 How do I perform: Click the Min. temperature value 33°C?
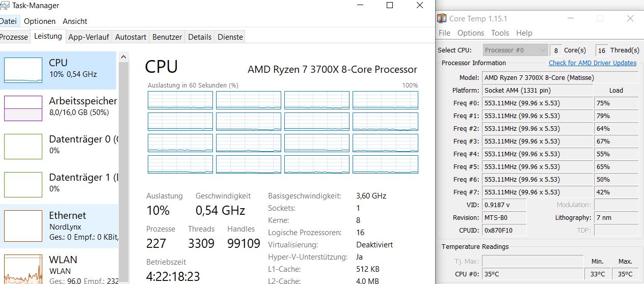click(x=598, y=274)
